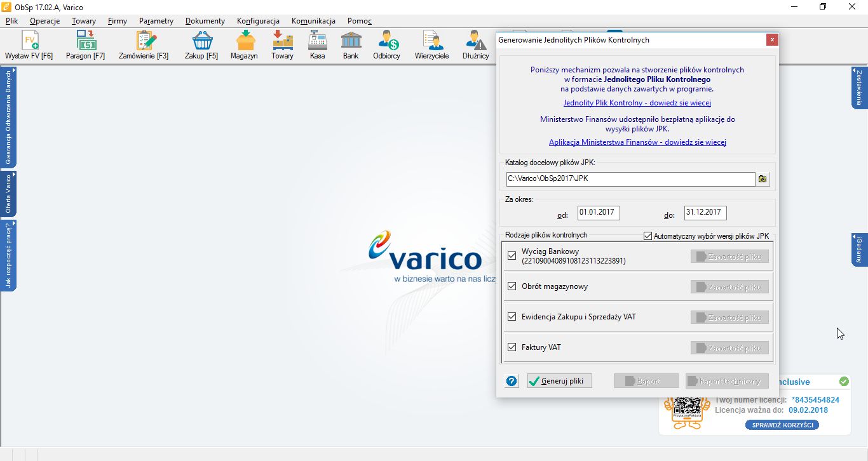Open Kasa cash register icon
The height and width of the screenshot is (461, 868).
[317, 46]
